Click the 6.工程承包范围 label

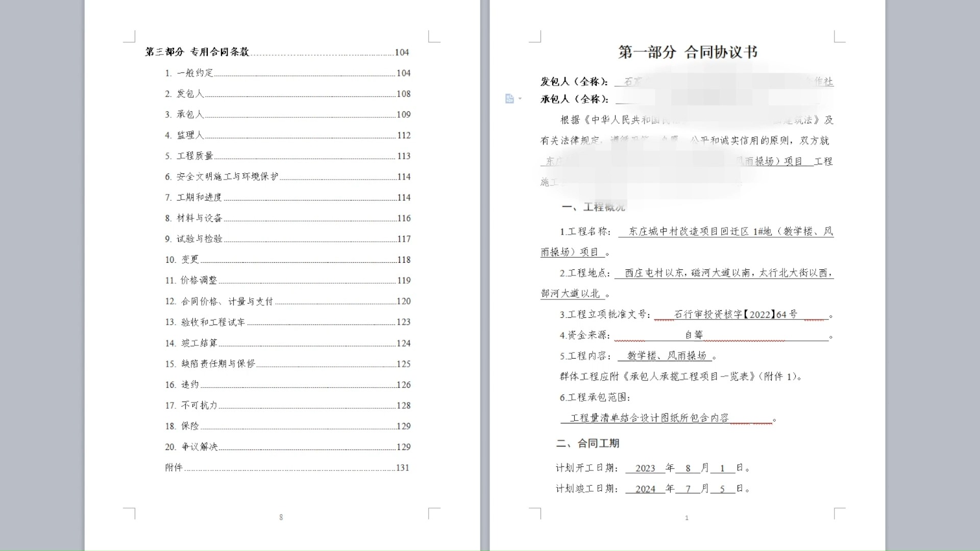595,397
